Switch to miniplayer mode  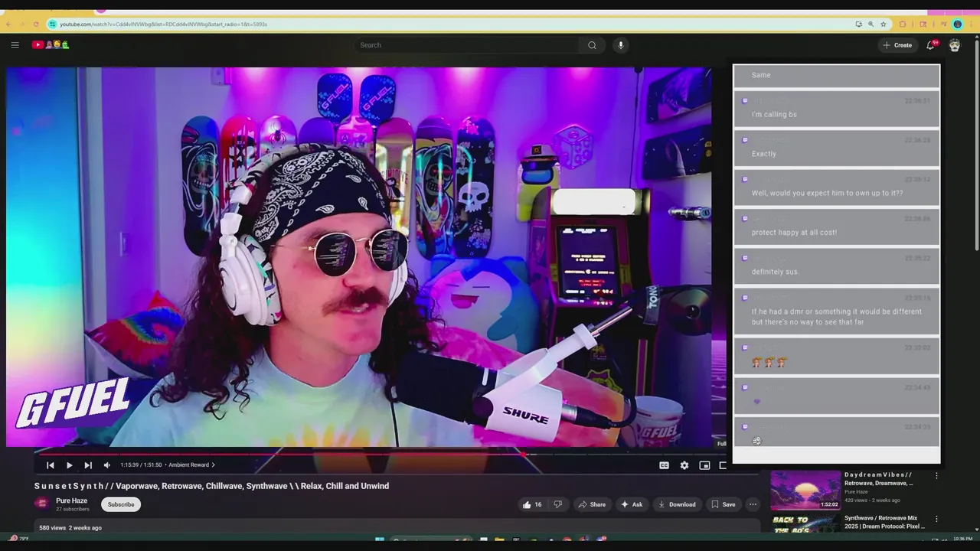[704, 465]
